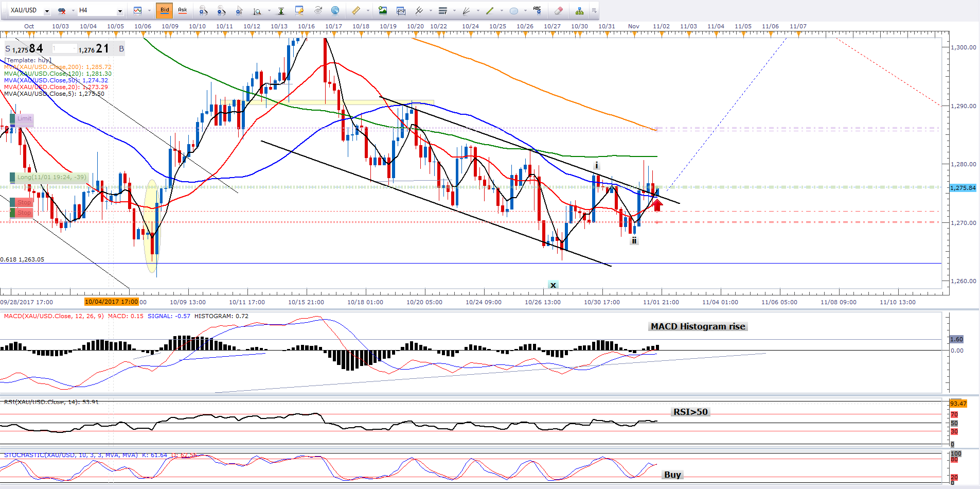Select the eraser tool in toolbar
The image size is (980, 489).
coord(559,10)
